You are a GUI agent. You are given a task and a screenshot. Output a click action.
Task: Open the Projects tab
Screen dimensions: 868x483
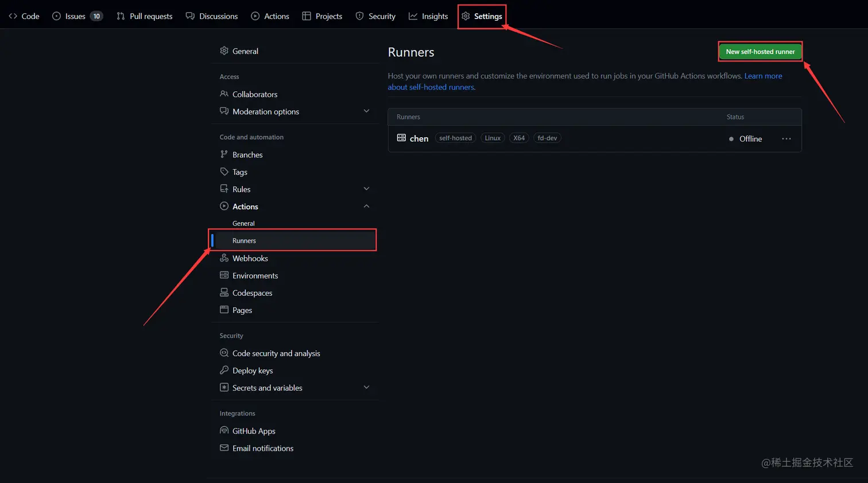322,16
